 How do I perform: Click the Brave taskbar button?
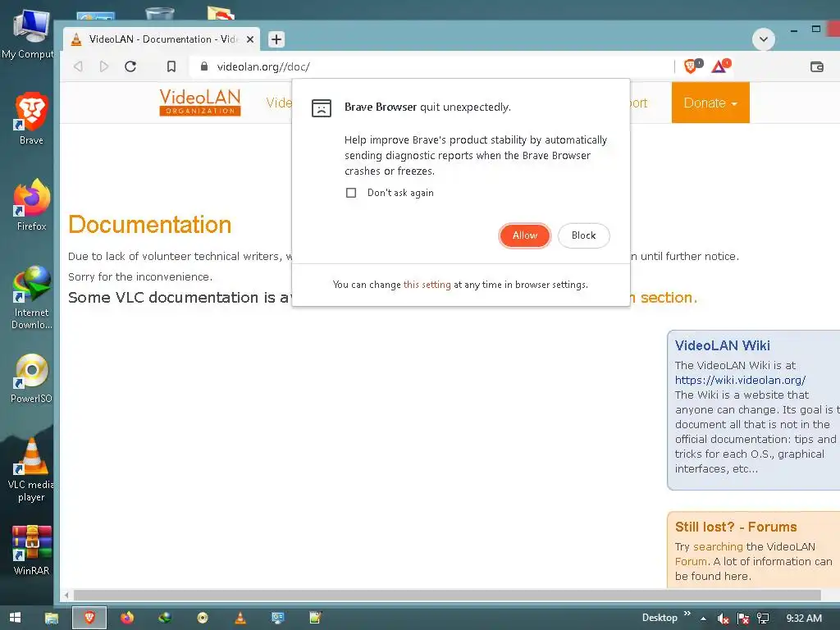[x=89, y=618]
